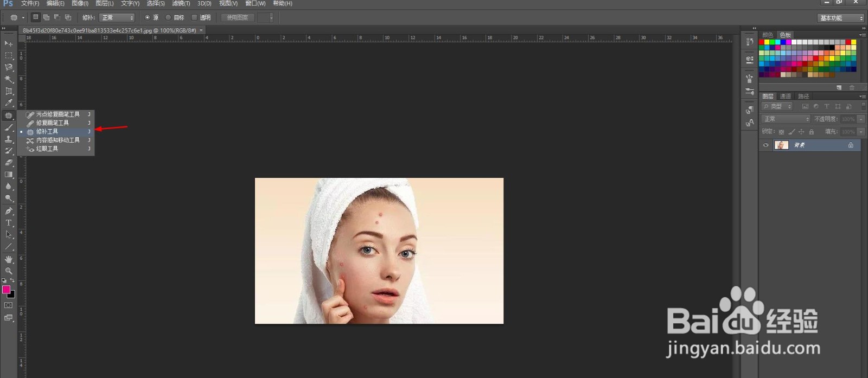868x378 pixels.
Task: Select the Eyedropper tool
Action: point(9,103)
